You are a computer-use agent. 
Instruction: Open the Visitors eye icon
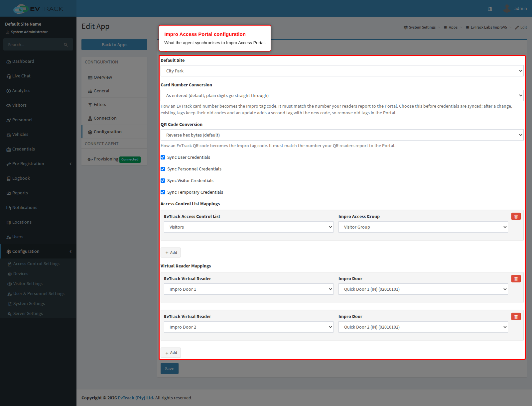pyautogui.click(x=9, y=106)
